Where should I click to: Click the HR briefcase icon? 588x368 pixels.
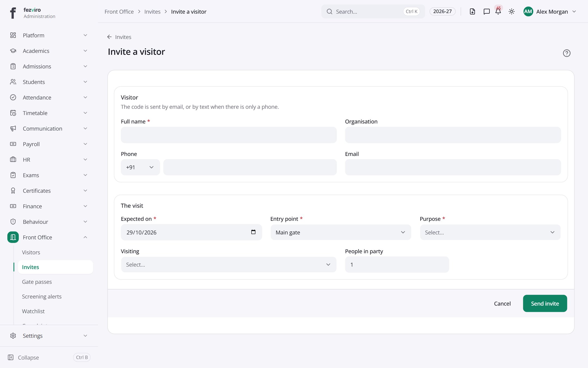click(13, 159)
